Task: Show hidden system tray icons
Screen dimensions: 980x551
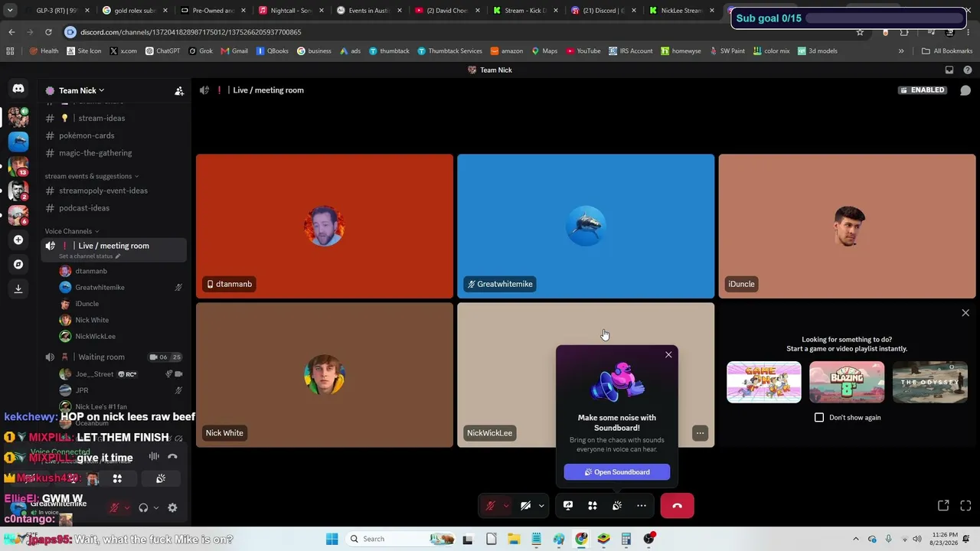Action: [x=856, y=539]
